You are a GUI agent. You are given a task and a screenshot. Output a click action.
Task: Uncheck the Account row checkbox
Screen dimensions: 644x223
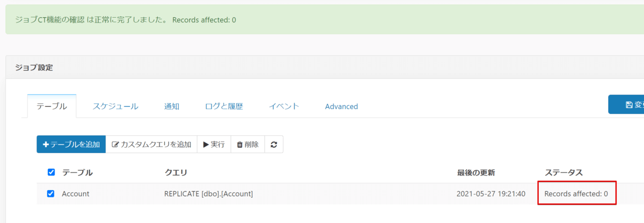pyautogui.click(x=51, y=193)
